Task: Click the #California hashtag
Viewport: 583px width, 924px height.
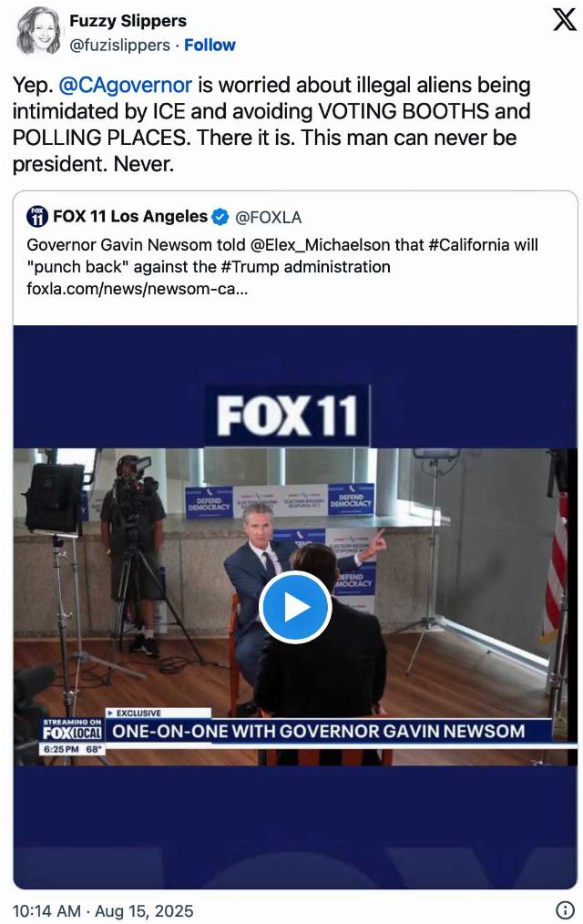Action: tap(469, 244)
